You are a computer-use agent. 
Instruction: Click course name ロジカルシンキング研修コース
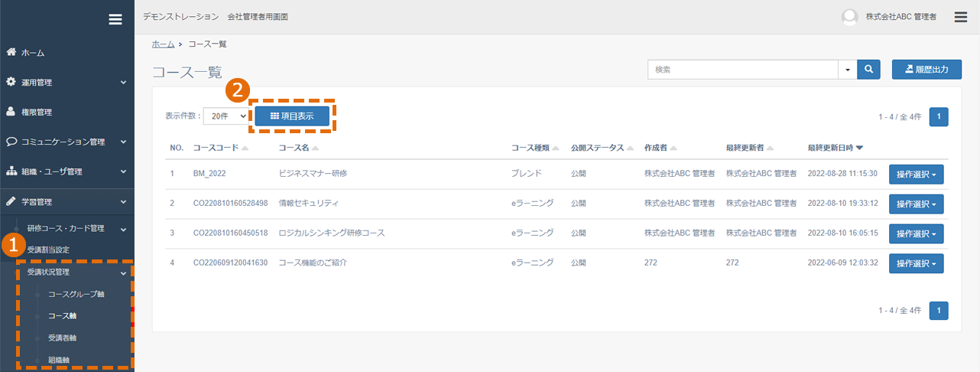click(x=332, y=233)
